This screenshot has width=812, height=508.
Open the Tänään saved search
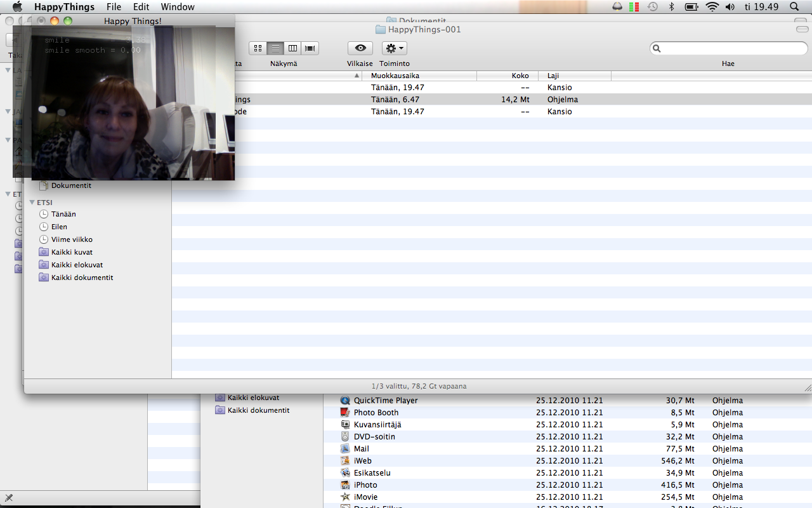(x=63, y=214)
